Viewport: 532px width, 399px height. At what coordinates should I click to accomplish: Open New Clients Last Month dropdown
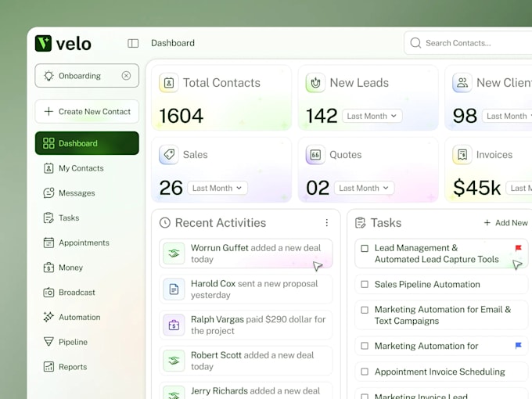tap(507, 116)
